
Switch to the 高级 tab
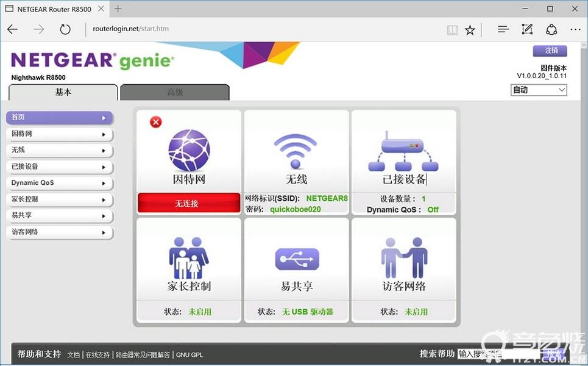point(175,92)
